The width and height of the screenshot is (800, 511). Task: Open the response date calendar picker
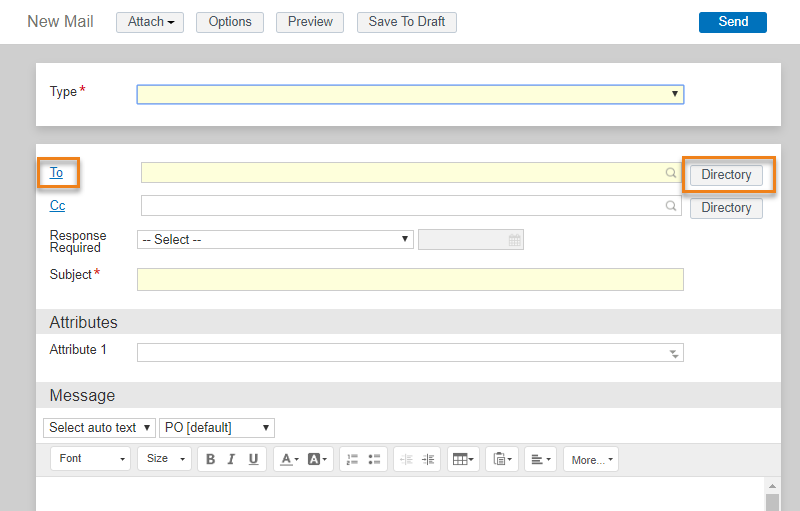[x=515, y=240]
